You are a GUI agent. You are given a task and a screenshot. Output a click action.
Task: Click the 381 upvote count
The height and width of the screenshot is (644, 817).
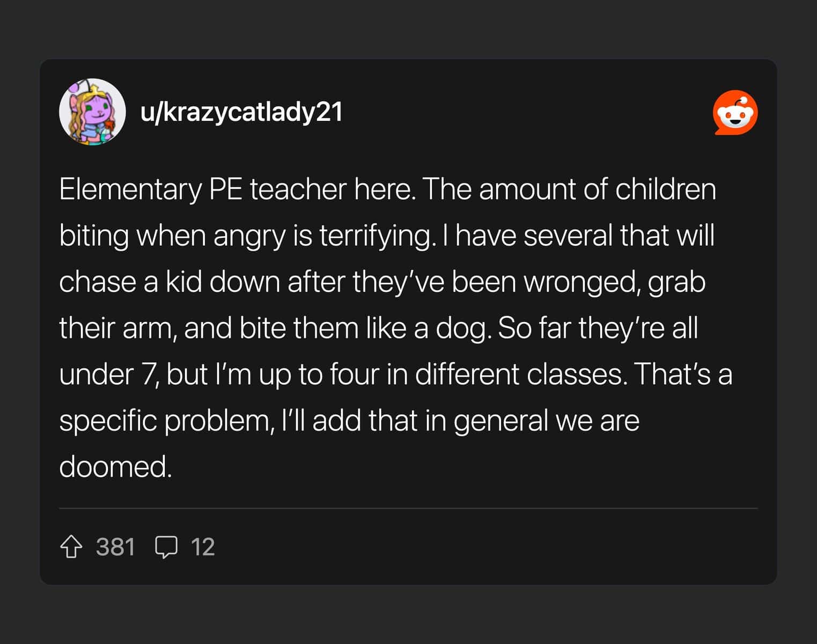115,547
